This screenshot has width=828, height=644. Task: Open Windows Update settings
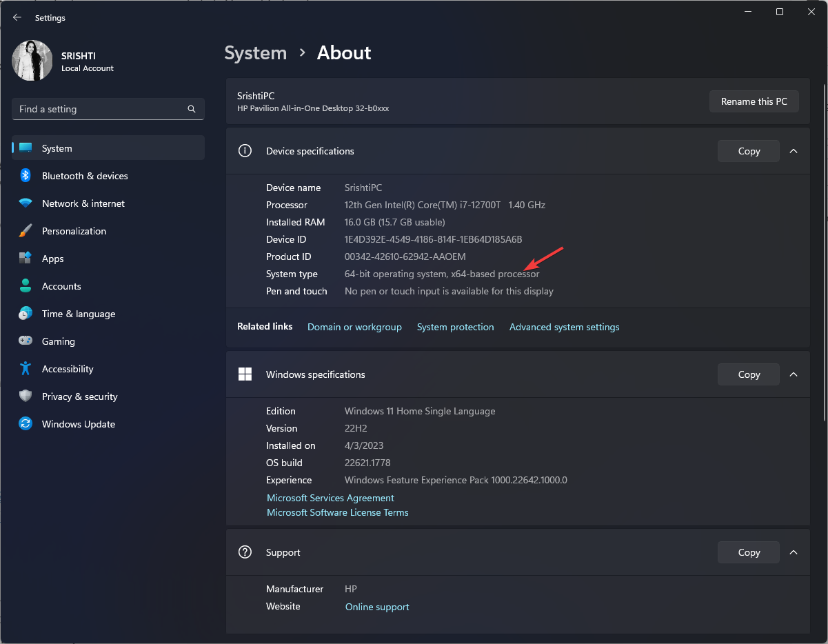pos(77,423)
